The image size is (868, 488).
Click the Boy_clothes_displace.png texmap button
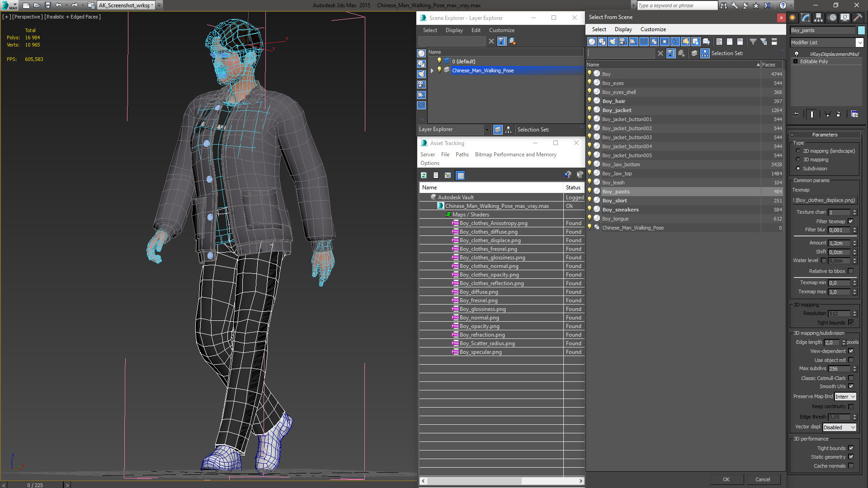click(x=825, y=200)
